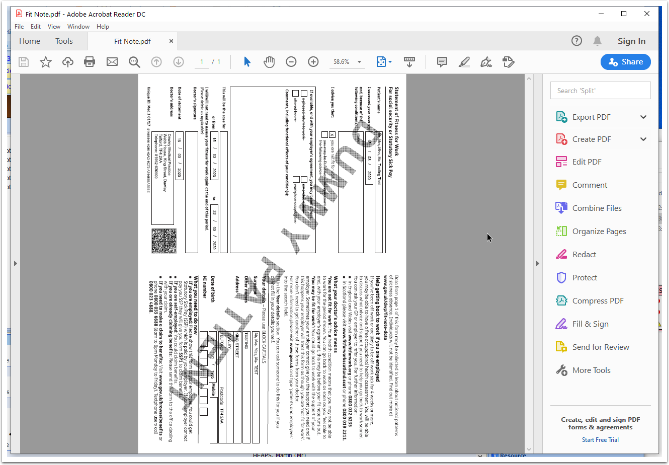Click the find text magnifier icon
Viewport: 669px width, 465px height.
coord(134,62)
